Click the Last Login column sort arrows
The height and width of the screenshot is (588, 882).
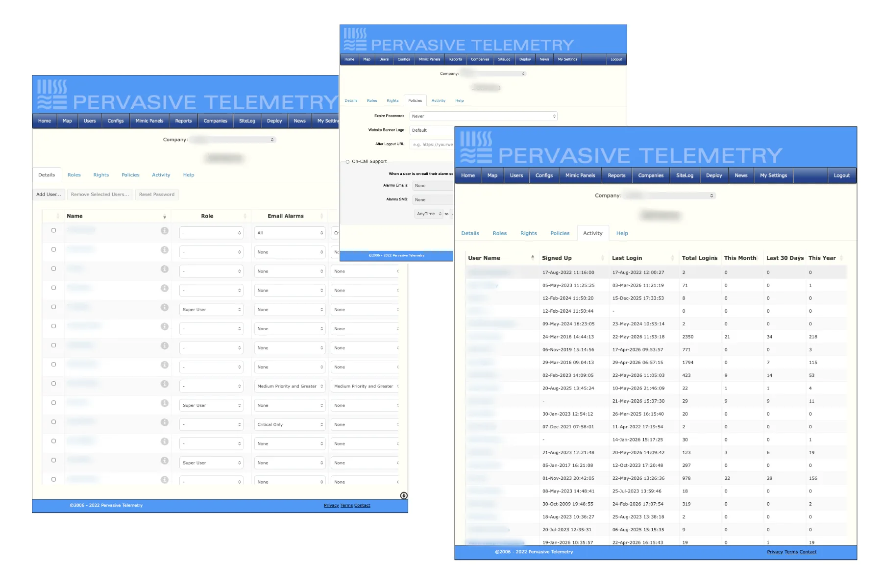tap(672, 258)
